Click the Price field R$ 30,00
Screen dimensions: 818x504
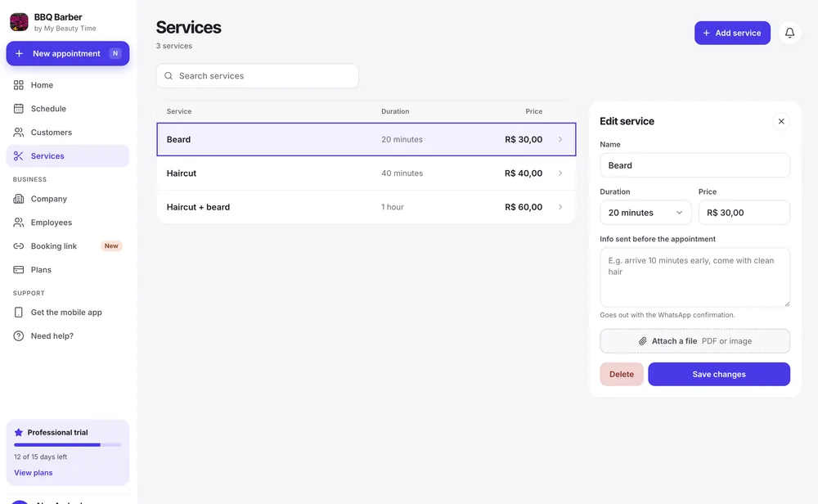point(744,213)
